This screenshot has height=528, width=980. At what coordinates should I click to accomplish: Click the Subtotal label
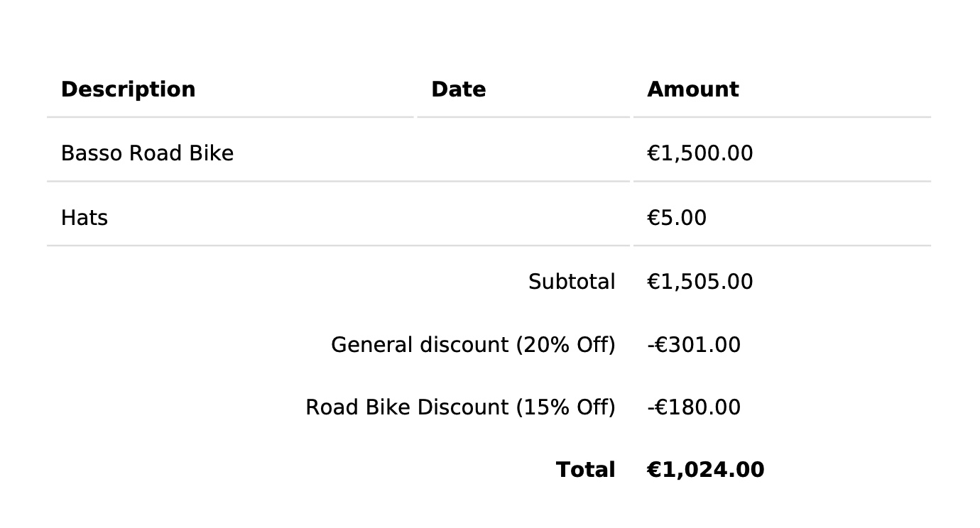[x=571, y=282]
